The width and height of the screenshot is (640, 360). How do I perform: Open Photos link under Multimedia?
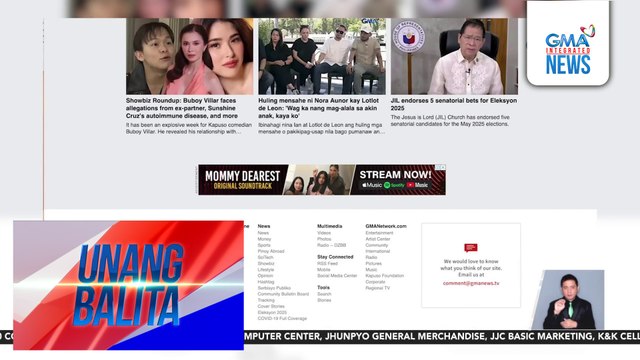324,239
